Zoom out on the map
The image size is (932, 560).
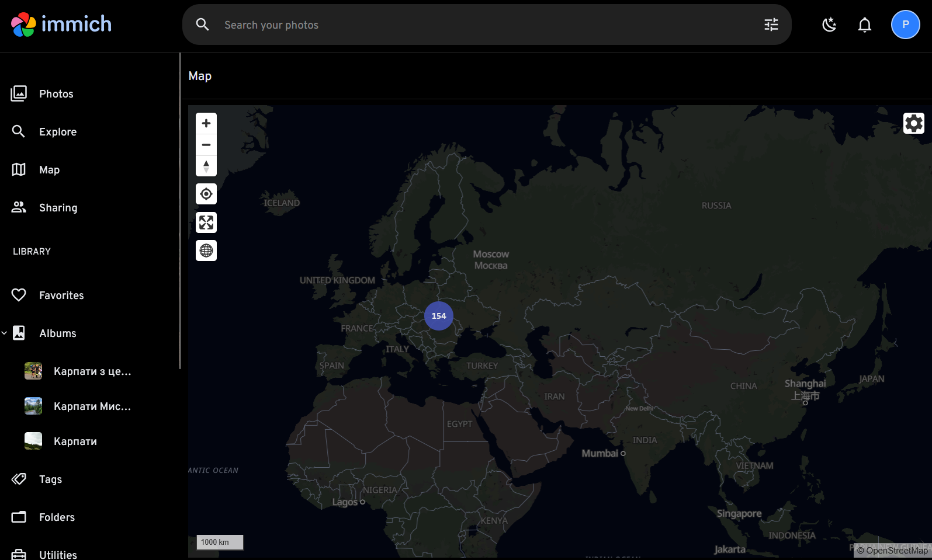[x=206, y=145]
